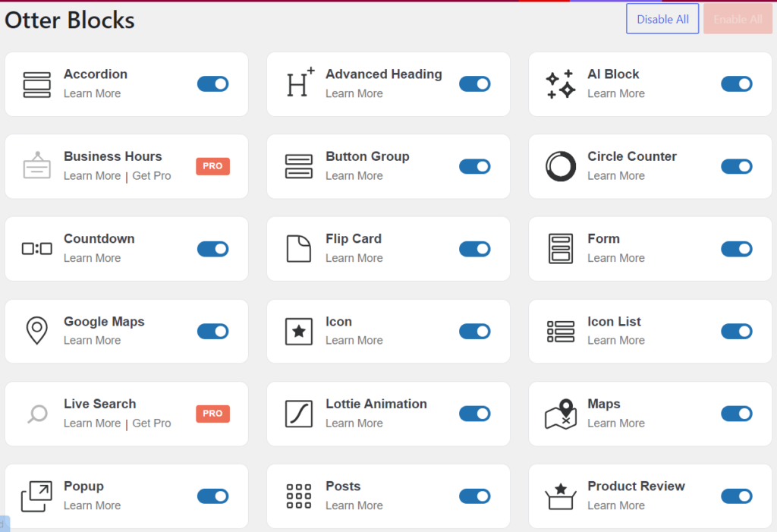
Task: Click the AI Block sparkles icon
Action: coord(561,84)
